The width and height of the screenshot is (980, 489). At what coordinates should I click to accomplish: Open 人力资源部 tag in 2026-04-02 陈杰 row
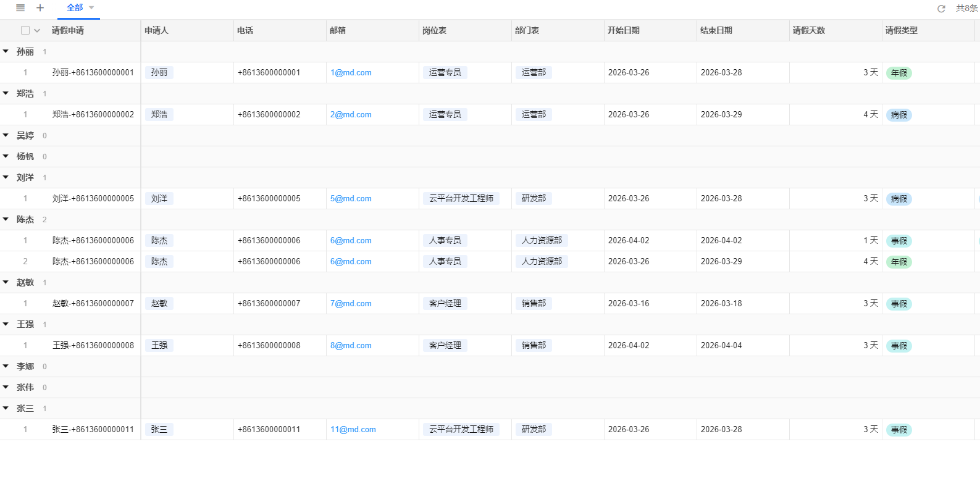coord(542,241)
